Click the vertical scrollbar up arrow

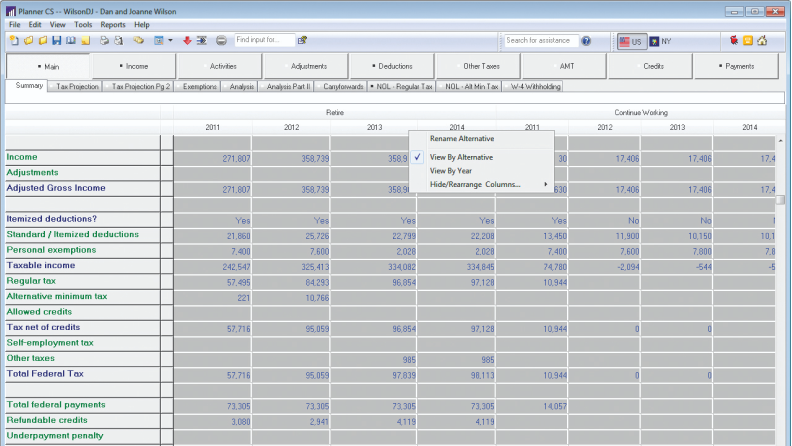click(x=781, y=140)
